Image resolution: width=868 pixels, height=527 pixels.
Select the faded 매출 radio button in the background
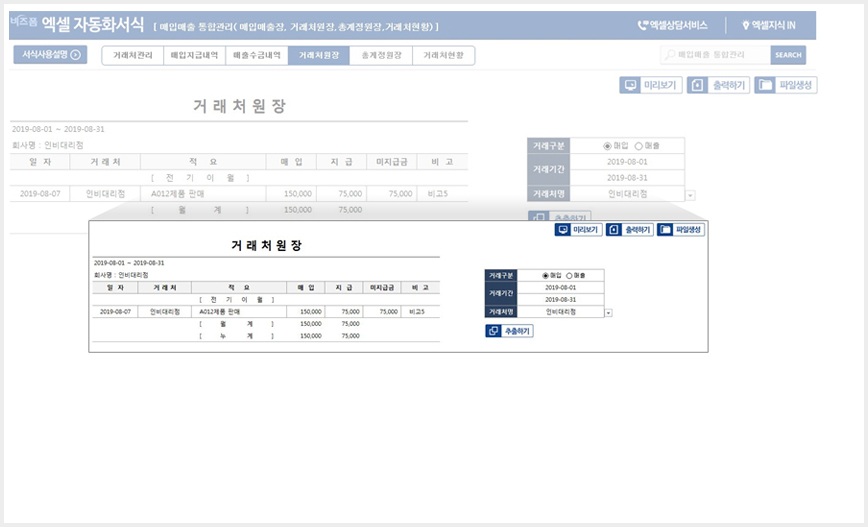pyautogui.click(x=638, y=146)
